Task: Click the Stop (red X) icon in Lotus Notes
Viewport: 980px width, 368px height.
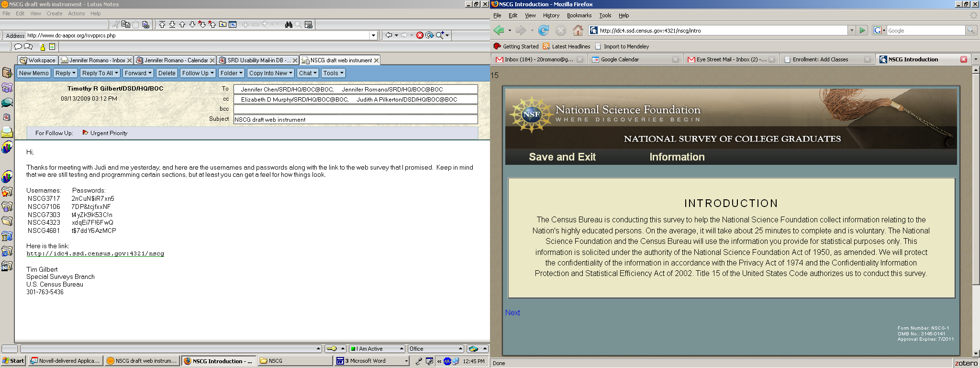Action: (420, 35)
